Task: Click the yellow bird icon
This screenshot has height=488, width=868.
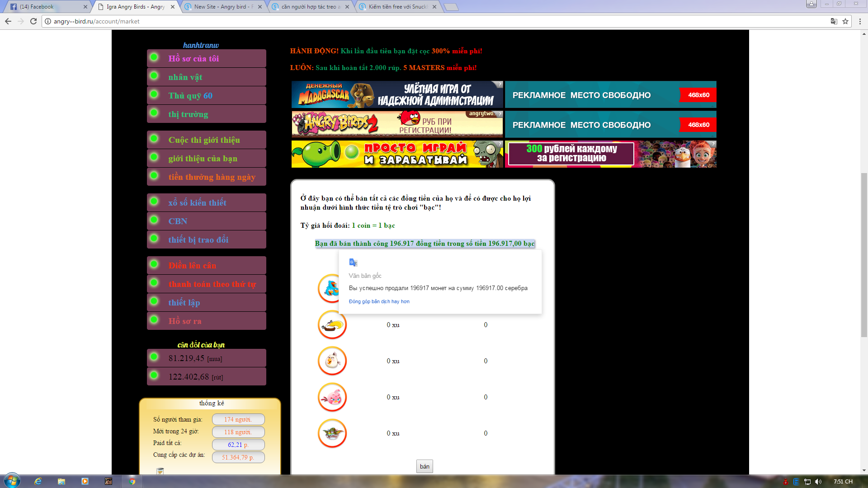Action: tap(332, 325)
